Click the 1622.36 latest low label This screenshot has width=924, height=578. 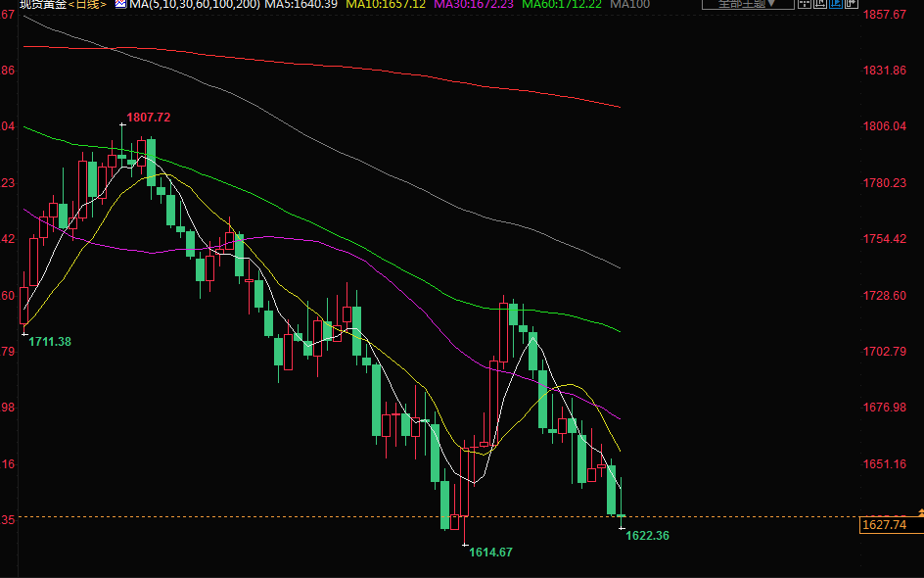[647, 536]
